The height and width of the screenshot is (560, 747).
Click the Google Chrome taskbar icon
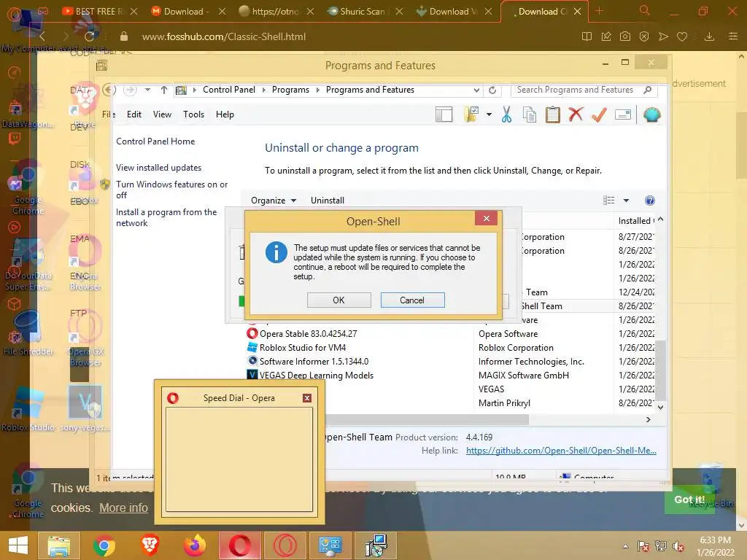coord(104,545)
